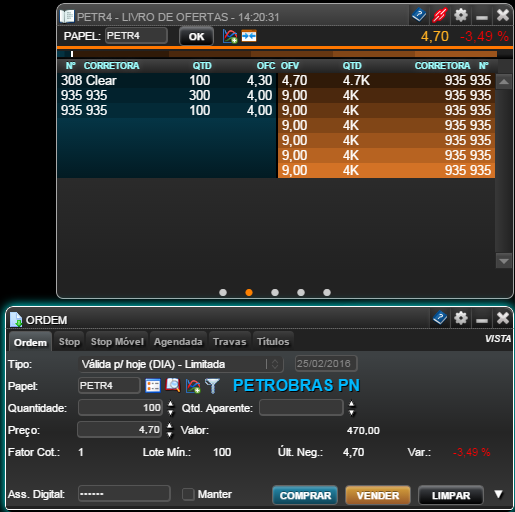
Task: Focus the Papel field in ORDEM window
Action: click(109, 385)
